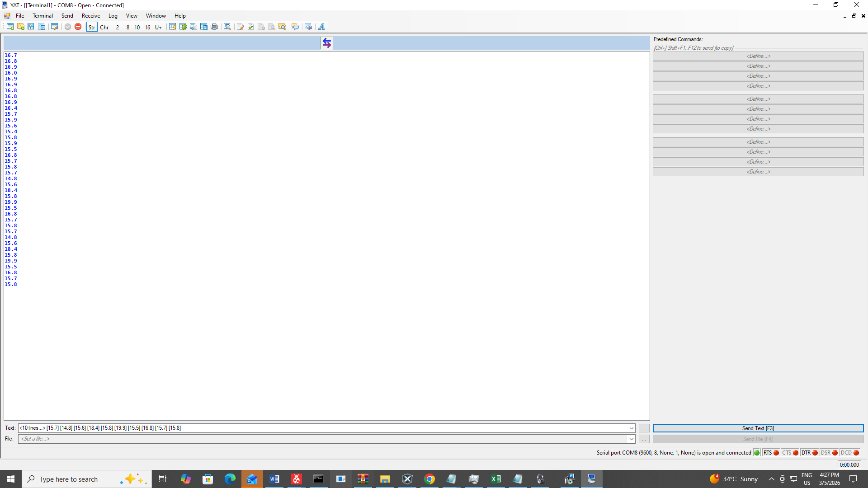This screenshot has height=488, width=868.
Task: Click the red Close Port icon
Action: pyautogui.click(x=78, y=27)
